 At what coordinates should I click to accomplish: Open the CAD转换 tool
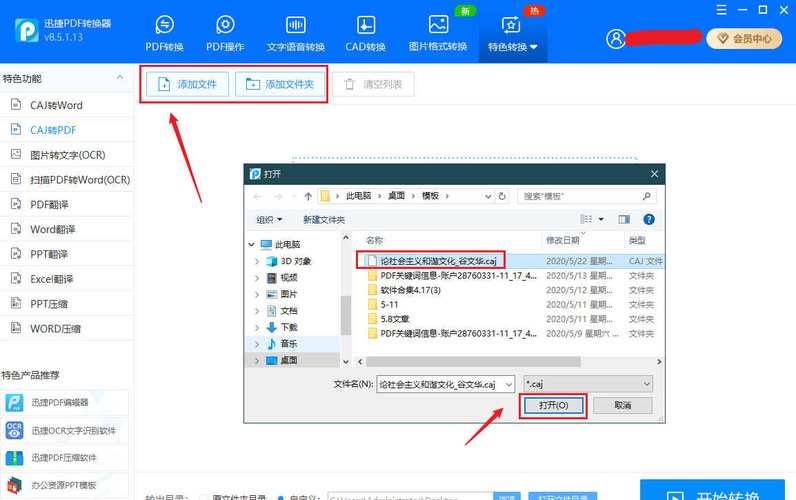[x=366, y=34]
